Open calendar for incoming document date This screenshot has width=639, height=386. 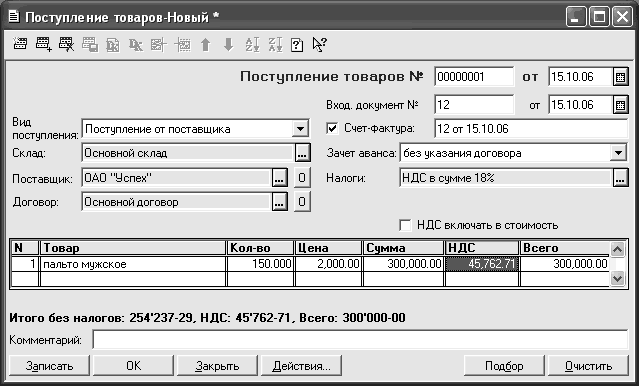click(620, 105)
